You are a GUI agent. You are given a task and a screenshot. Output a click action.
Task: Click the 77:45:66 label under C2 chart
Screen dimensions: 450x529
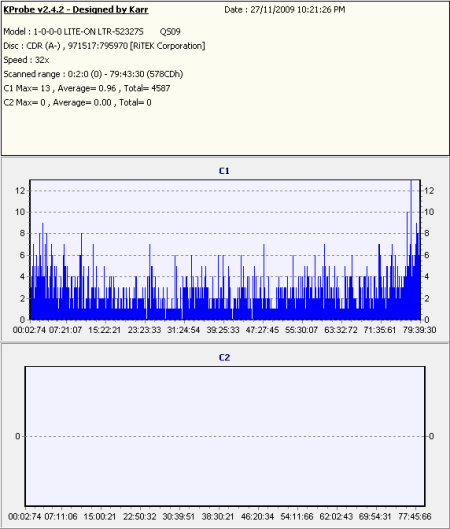click(x=415, y=517)
